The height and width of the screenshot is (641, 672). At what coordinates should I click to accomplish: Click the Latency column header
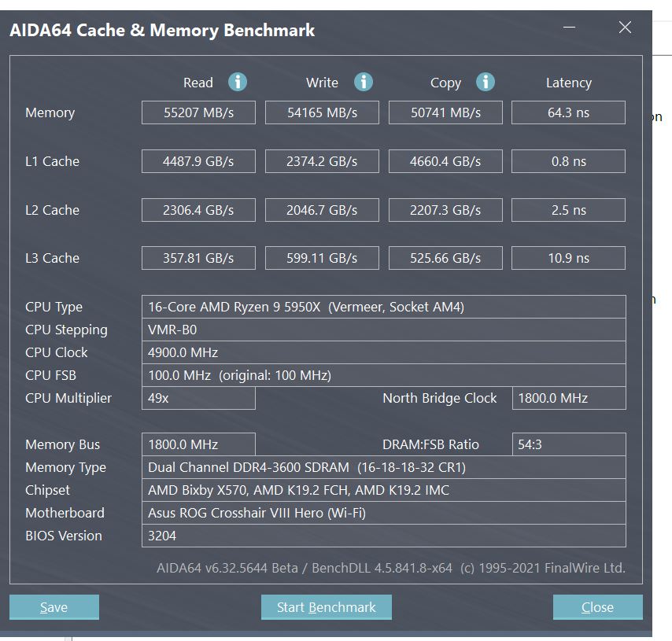click(x=569, y=83)
